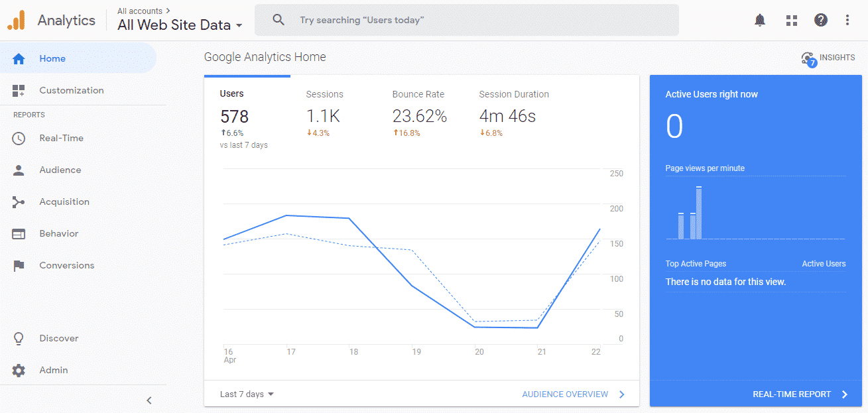Click the Real-Time clock icon
This screenshot has height=413, width=868.
19,138
